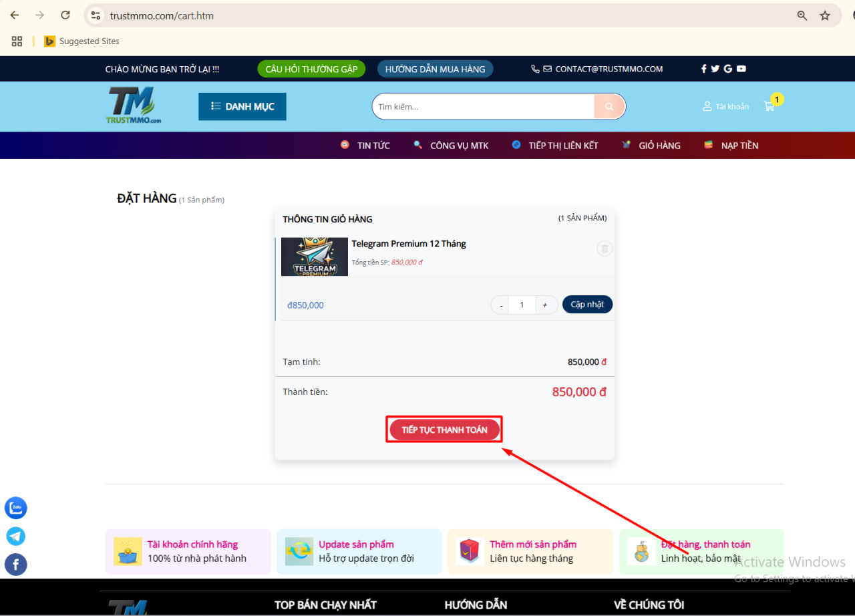Click 'TOP BÁN CHẠY NHẤT' footer heading
This screenshot has height=616, width=855.
(x=325, y=605)
